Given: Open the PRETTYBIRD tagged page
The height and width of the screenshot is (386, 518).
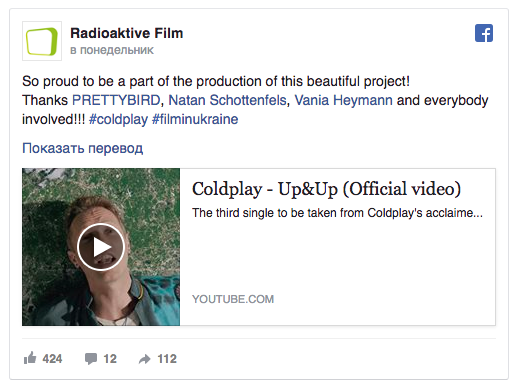Looking at the screenshot, I should point(116,100).
